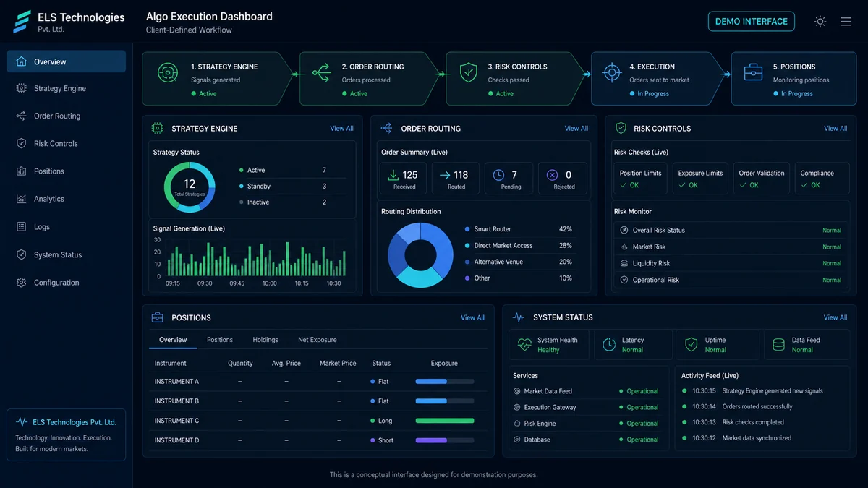Click the System Health heartbeat icon
868x488 pixels.
click(x=524, y=345)
